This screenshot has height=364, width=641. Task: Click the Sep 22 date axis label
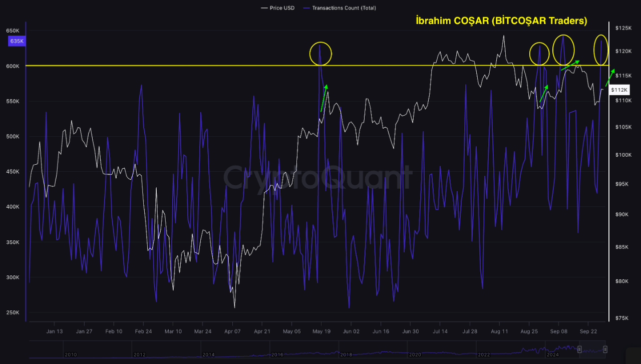point(588,331)
